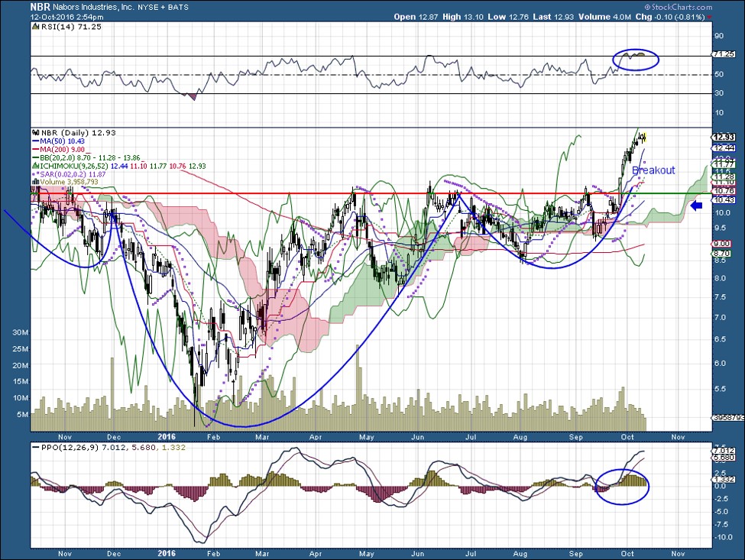The height and width of the screenshot is (560, 745).
Task: Click the 5.680 tag on PPO axis
Action: point(724,458)
